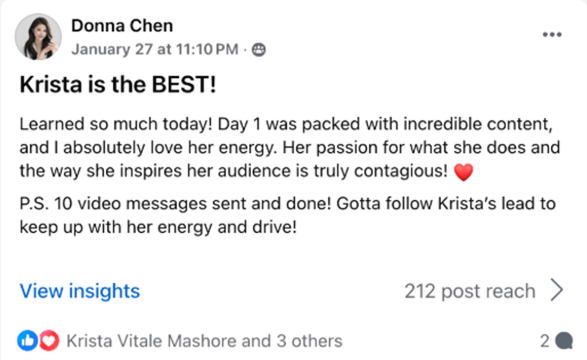Click the View insights link

pos(80,291)
